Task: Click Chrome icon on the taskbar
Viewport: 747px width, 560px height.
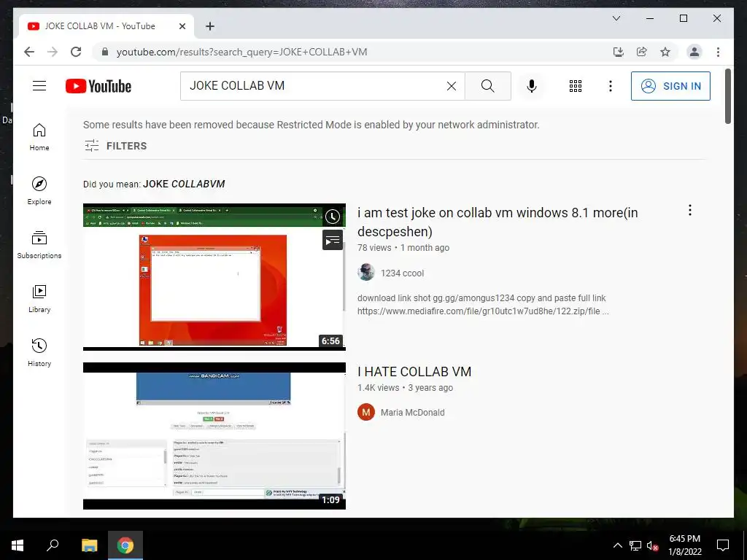Action: tap(125, 545)
